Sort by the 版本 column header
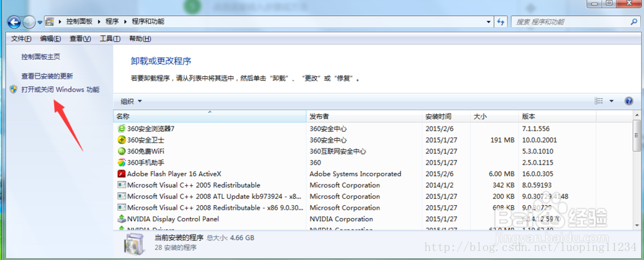 click(557, 116)
